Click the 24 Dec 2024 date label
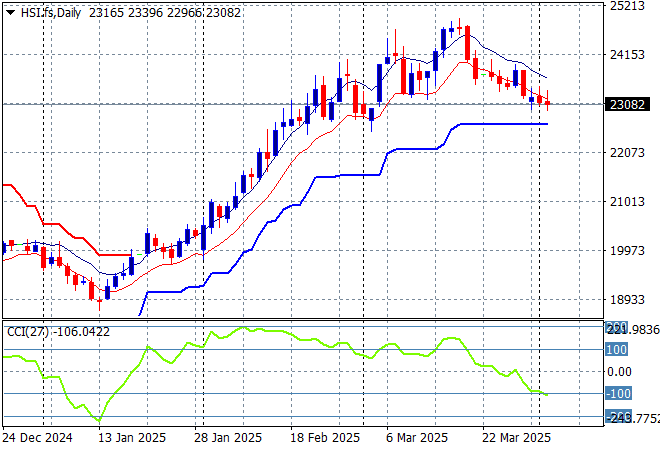 40,438
